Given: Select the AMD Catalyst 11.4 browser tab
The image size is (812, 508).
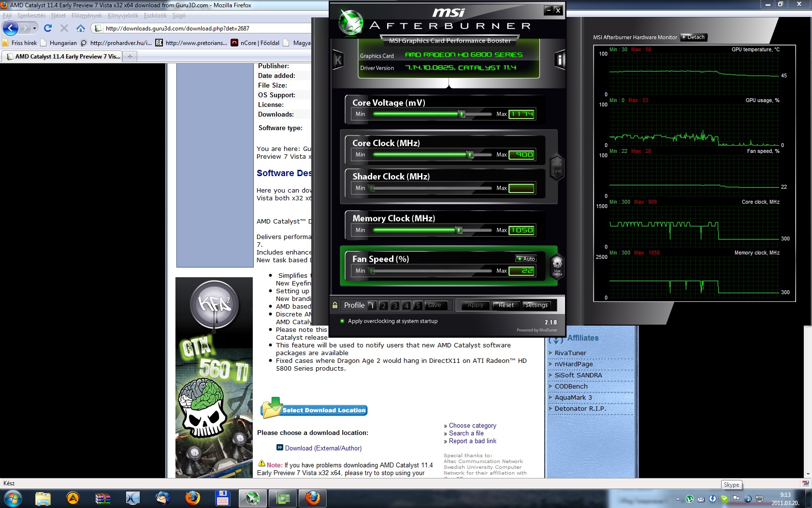Looking at the screenshot, I should 63,57.
